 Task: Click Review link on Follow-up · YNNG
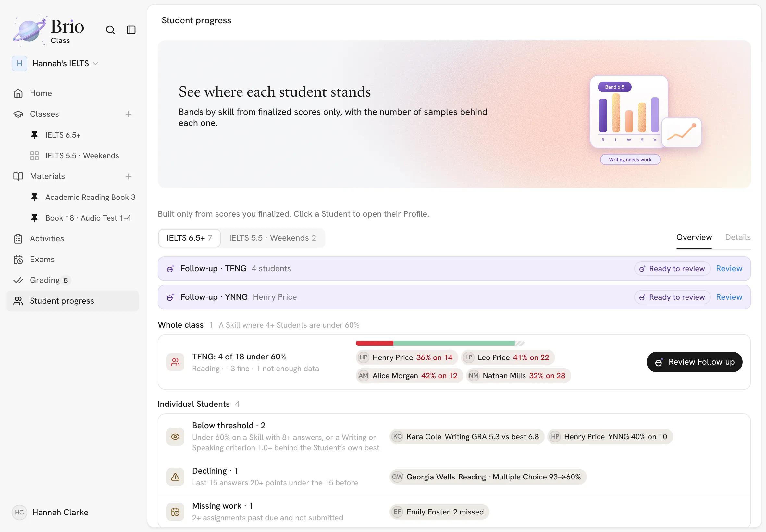click(x=729, y=297)
